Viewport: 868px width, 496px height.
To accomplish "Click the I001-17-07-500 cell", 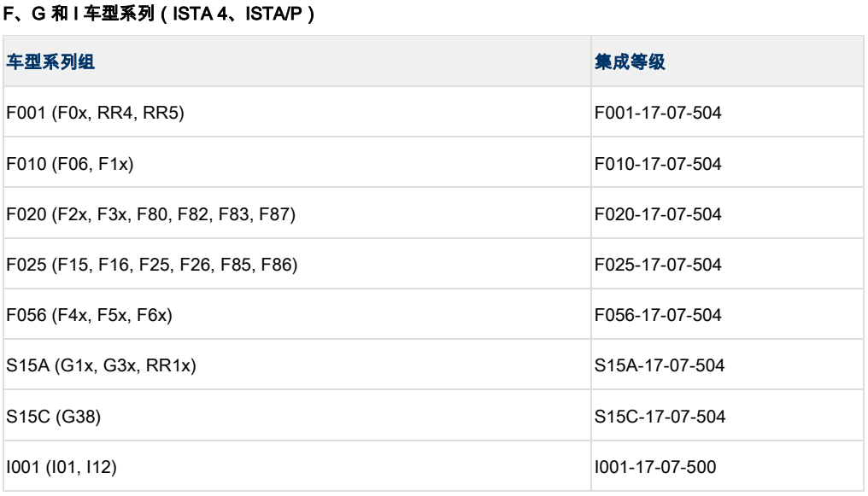I will 655,467.
